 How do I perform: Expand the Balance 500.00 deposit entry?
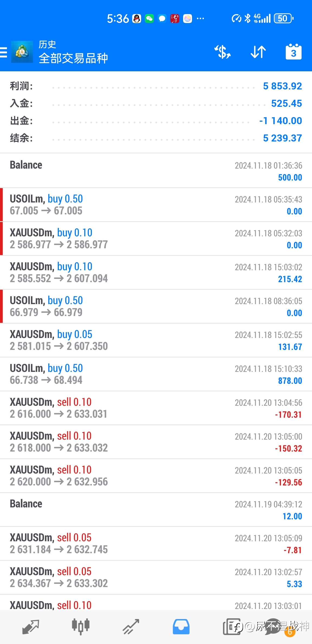(x=156, y=170)
